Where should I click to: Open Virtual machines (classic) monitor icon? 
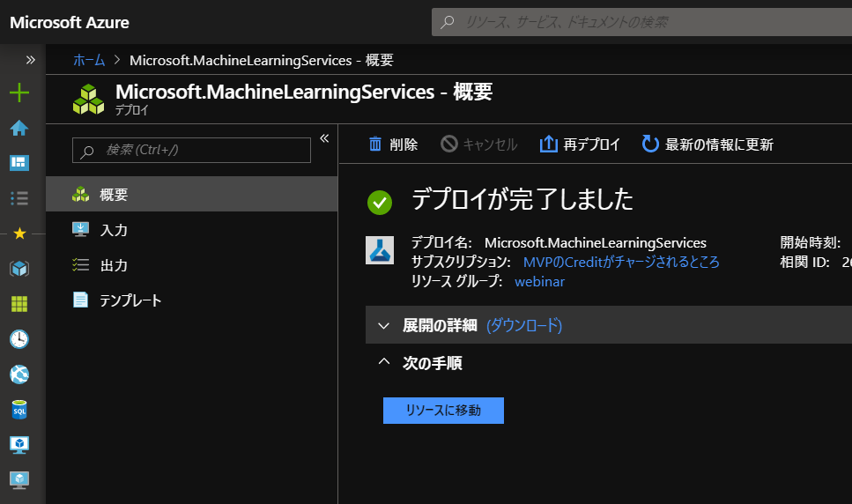(x=19, y=445)
